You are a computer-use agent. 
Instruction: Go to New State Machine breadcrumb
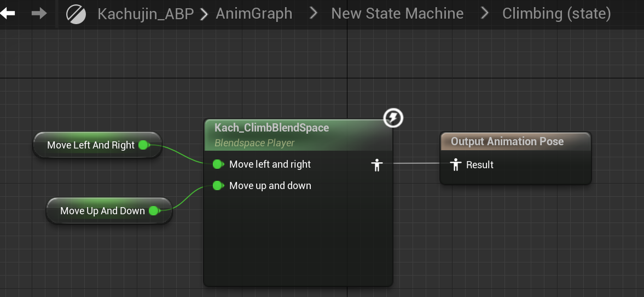click(x=397, y=14)
